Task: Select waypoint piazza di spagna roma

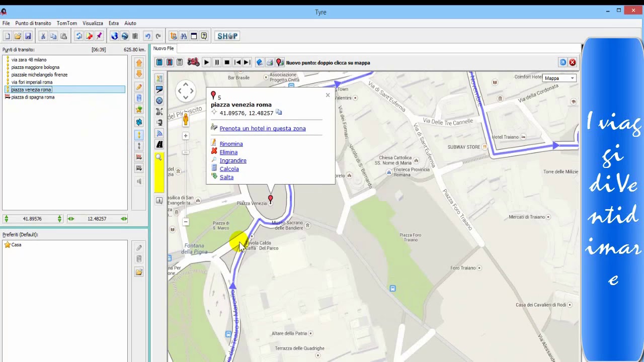Action: [x=33, y=97]
